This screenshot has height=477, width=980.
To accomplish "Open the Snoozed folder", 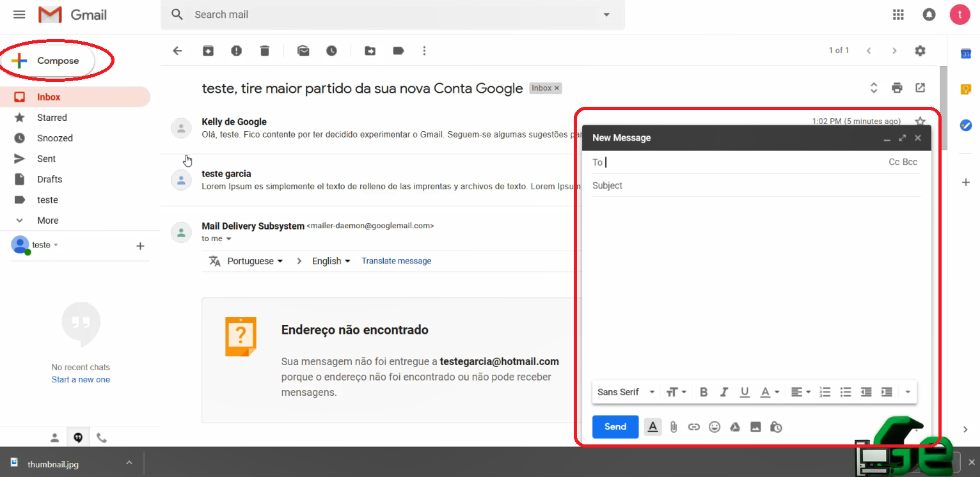I will 75,138.
